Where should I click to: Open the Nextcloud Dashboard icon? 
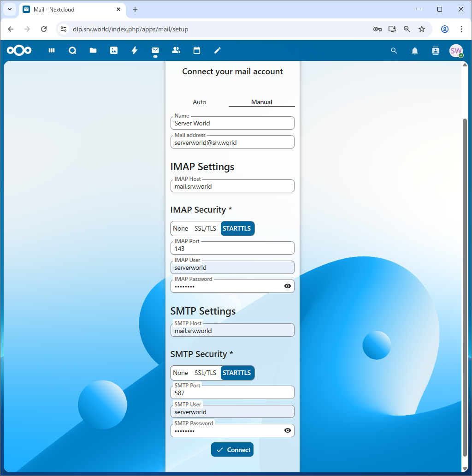52,51
